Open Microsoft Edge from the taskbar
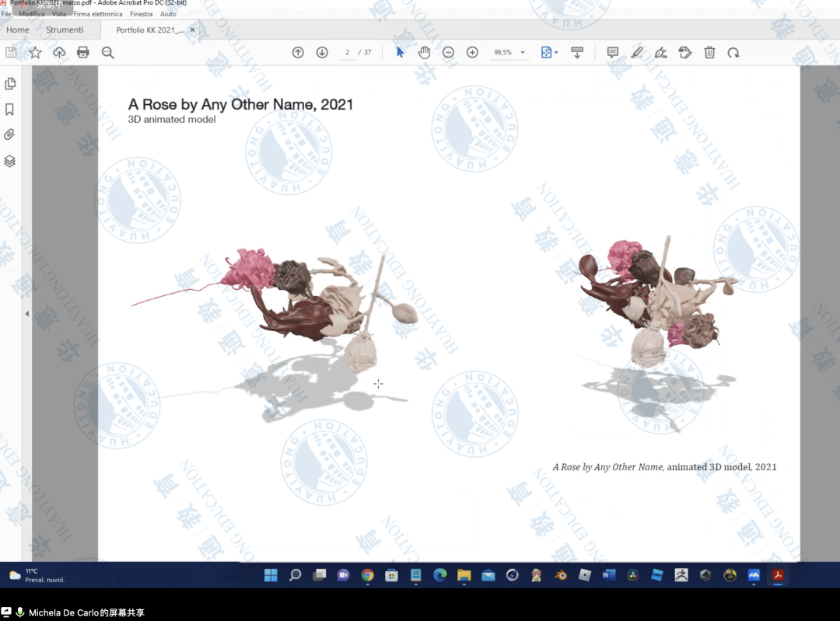The width and height of the screenshot is (840, 621). 439,575
